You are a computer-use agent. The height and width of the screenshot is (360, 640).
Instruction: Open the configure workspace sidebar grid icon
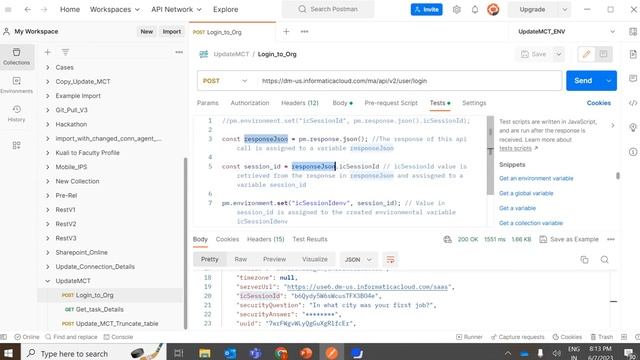(16, 145)
